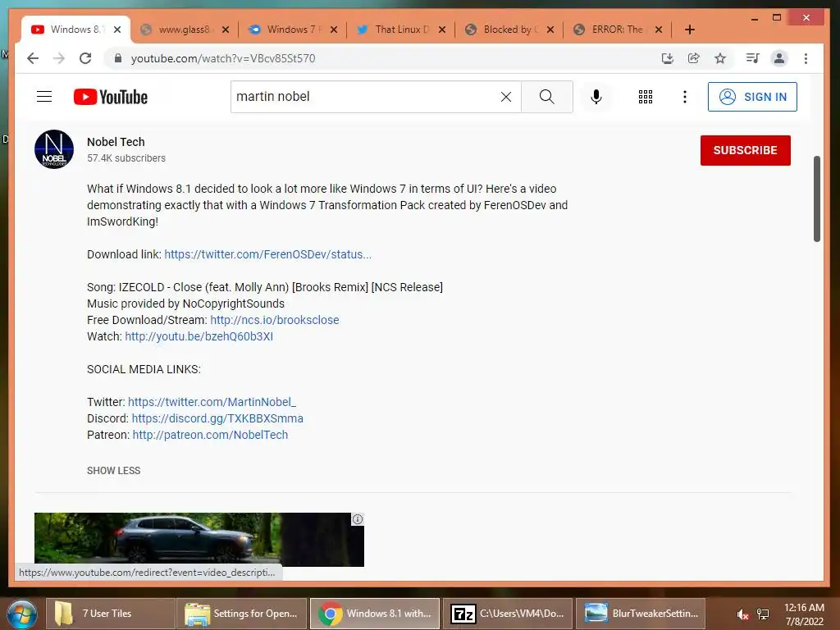Open a new tab with the plus button
The image size is (840, 630).
coord(690,30)
